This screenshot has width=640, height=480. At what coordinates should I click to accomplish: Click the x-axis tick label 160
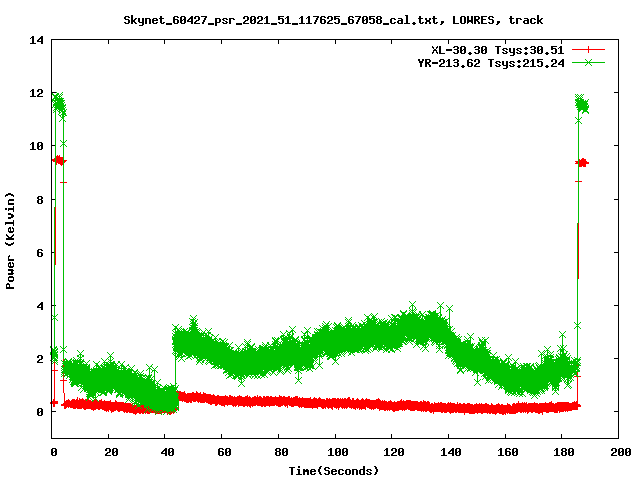point(507,452)
